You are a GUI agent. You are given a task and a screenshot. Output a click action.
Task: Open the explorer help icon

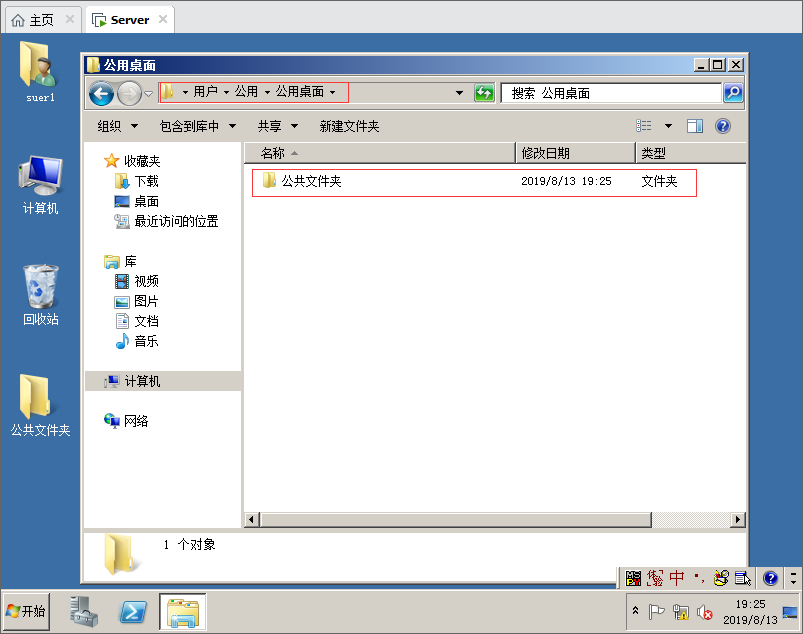[x=723, y=126]
